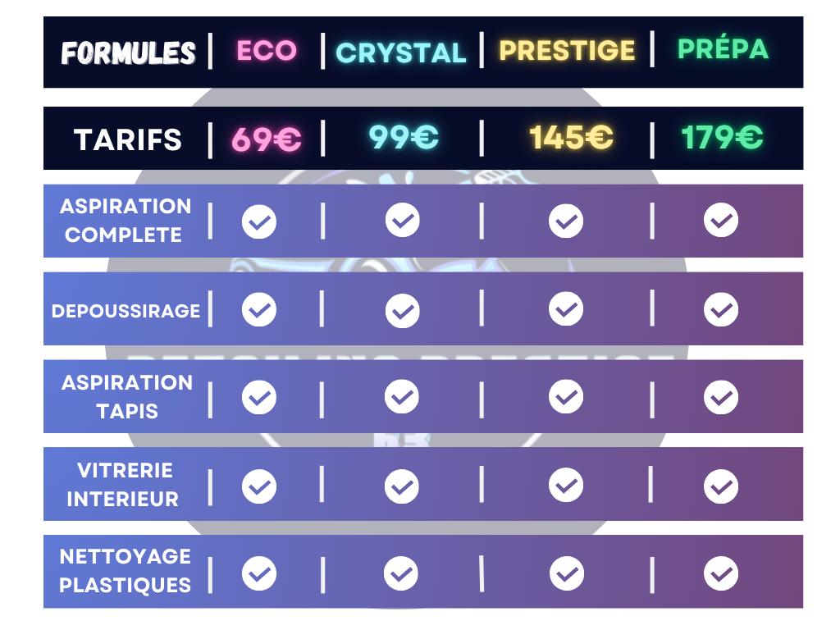Click the ECO checkmark for Aspiration Complete

259,221
